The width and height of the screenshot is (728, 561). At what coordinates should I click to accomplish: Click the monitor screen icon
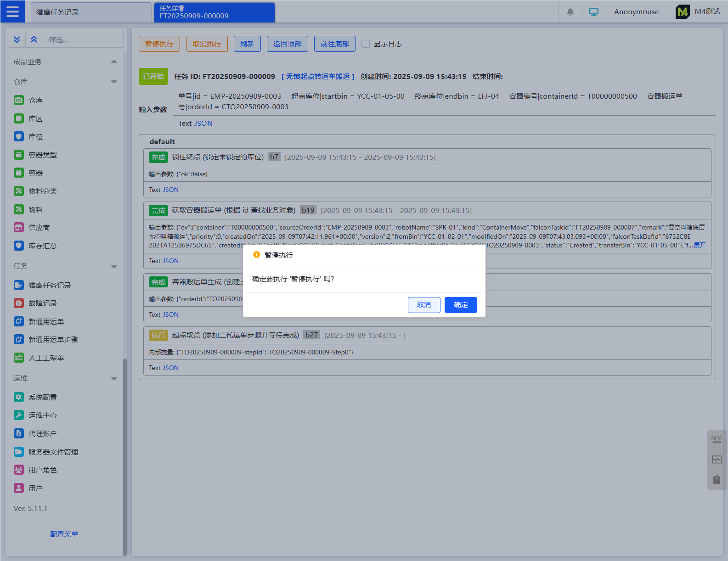(594, 12)
